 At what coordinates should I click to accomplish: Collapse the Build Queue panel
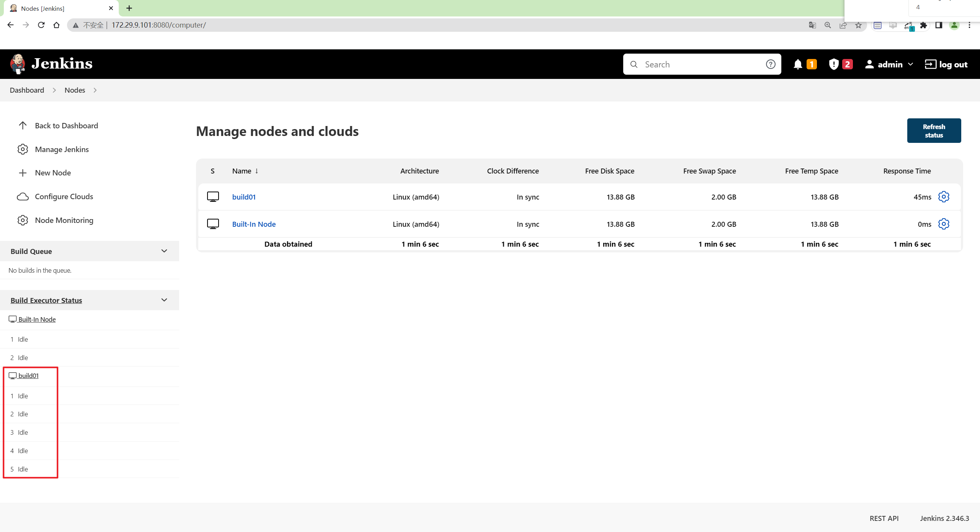[x=164, y=251]
